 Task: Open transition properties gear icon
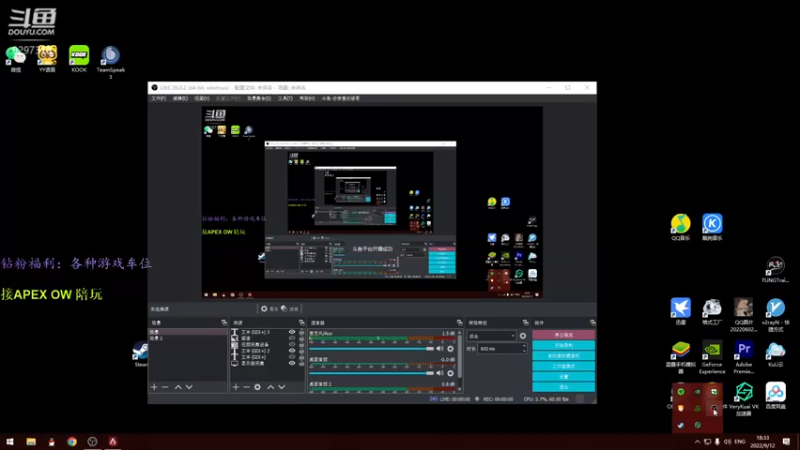click(x=522, y=336)
